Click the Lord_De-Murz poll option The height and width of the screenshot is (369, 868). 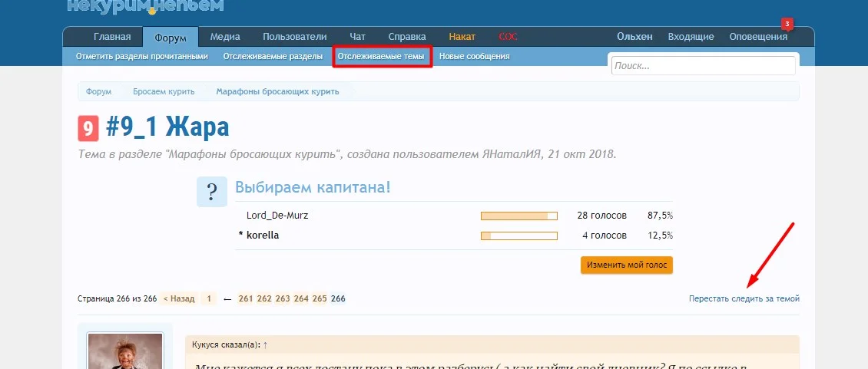coord(277,216)
